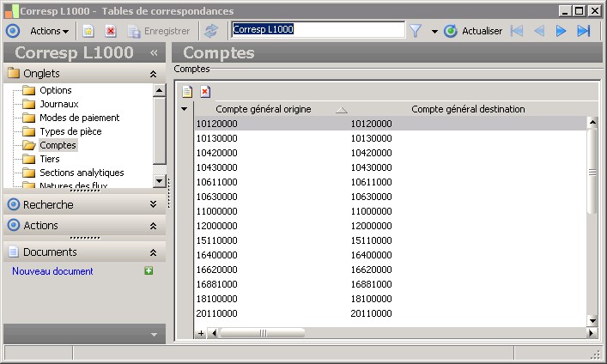
Task: Click the Actualiser button
Action: [x=473, y=31]
